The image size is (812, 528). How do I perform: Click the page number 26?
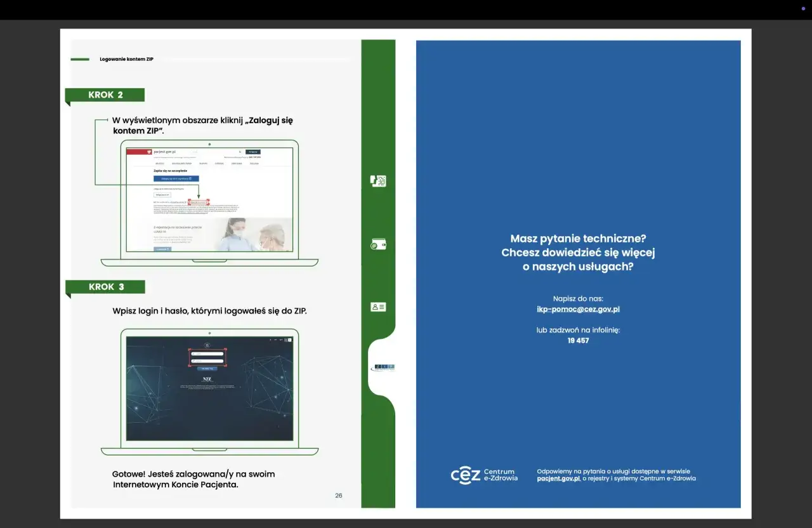click(x=339, y=496)
